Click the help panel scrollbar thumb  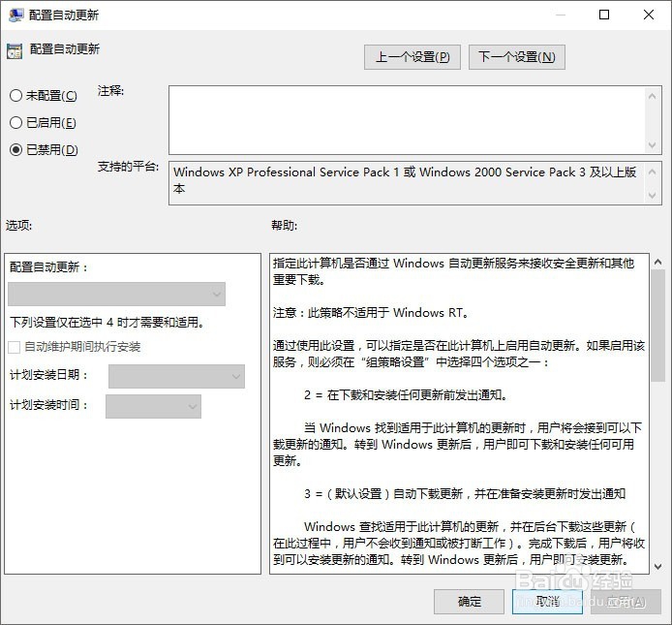pyautogui.click(x=657, y=326)
